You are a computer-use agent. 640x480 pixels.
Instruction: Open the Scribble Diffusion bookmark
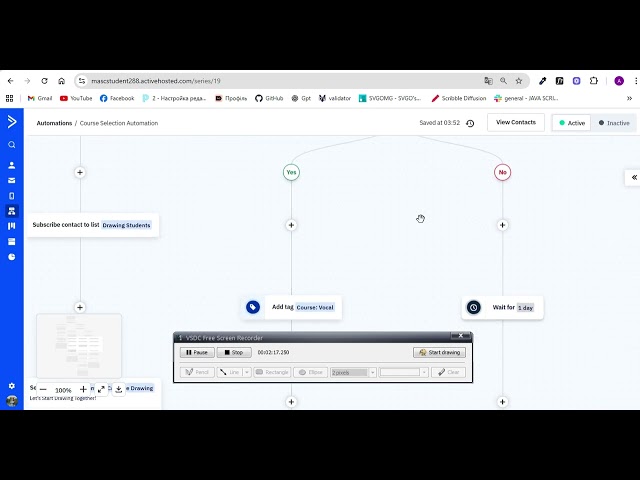click(459, 98)
